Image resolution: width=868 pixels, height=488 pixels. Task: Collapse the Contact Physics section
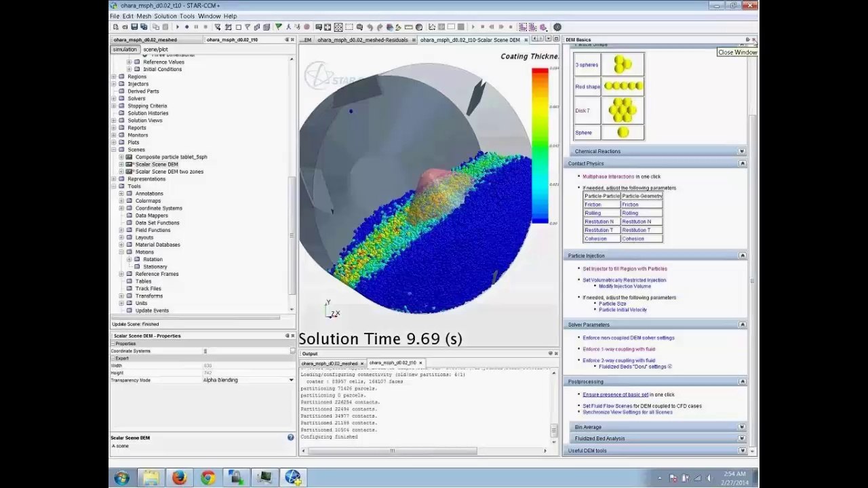[x=742, y=163]
